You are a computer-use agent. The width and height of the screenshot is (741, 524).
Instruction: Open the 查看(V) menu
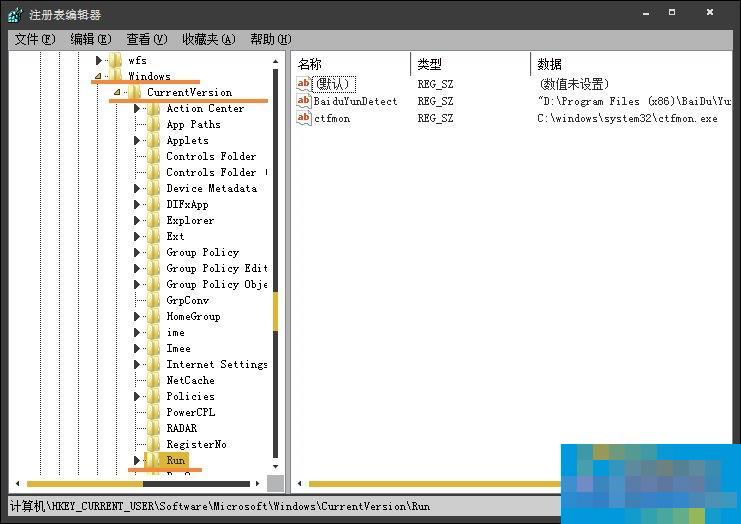pyautogui.click(x=147, y=39)
